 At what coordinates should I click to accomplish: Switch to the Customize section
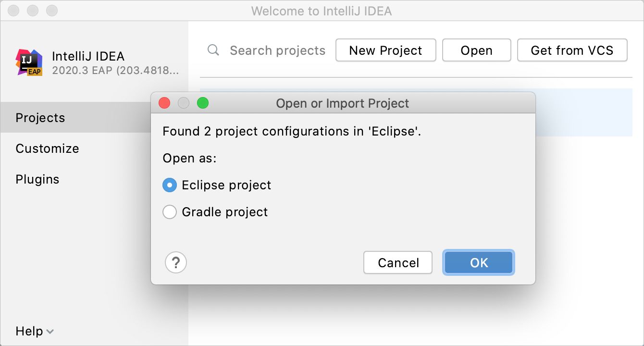[x=47, y=148]
